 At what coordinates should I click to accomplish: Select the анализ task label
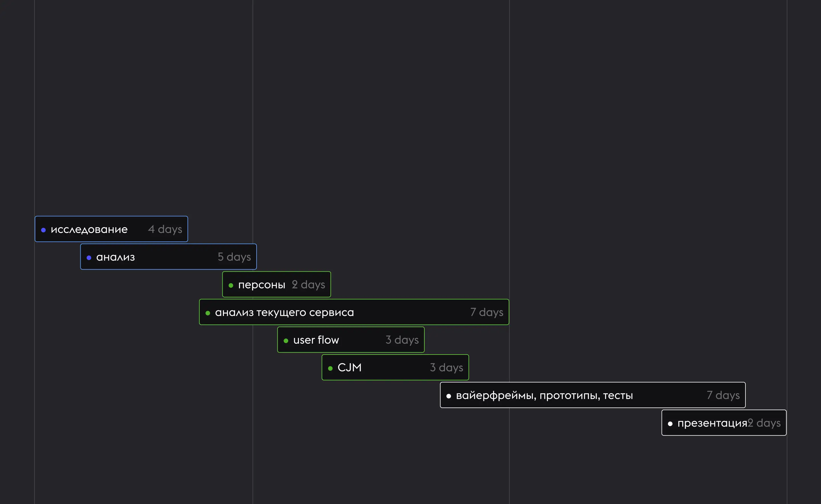(x=115, y=257)
